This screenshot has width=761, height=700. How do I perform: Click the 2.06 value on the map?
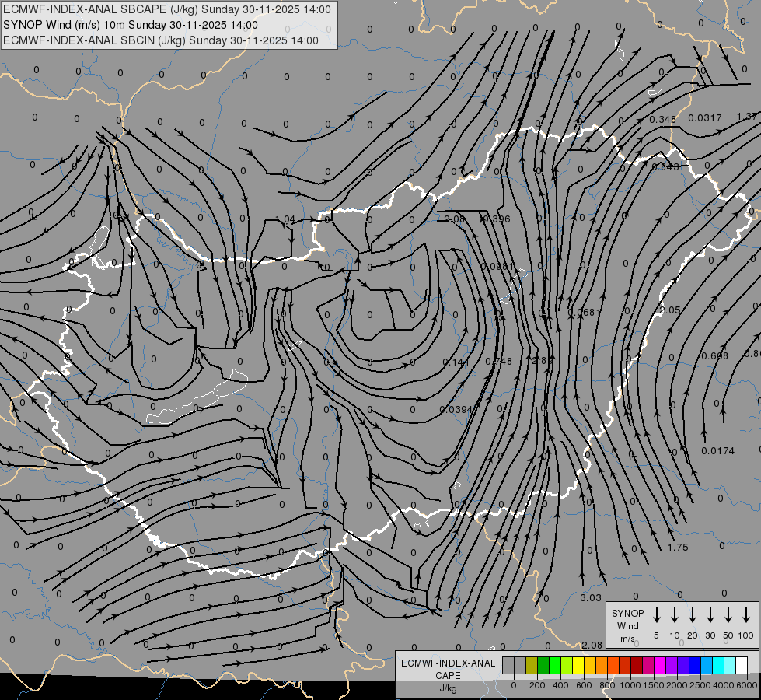point(454,219)
